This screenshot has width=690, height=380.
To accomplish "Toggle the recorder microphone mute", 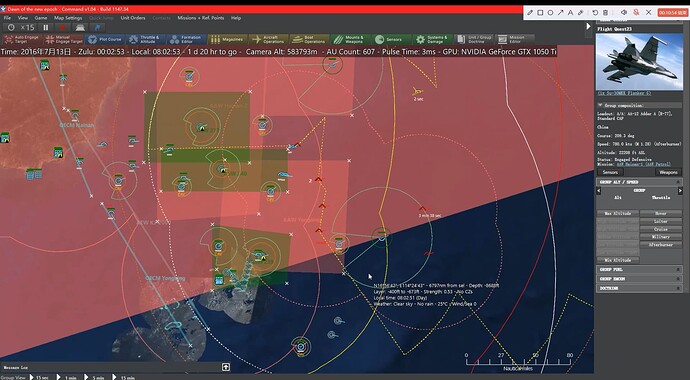I will [636, 12].
